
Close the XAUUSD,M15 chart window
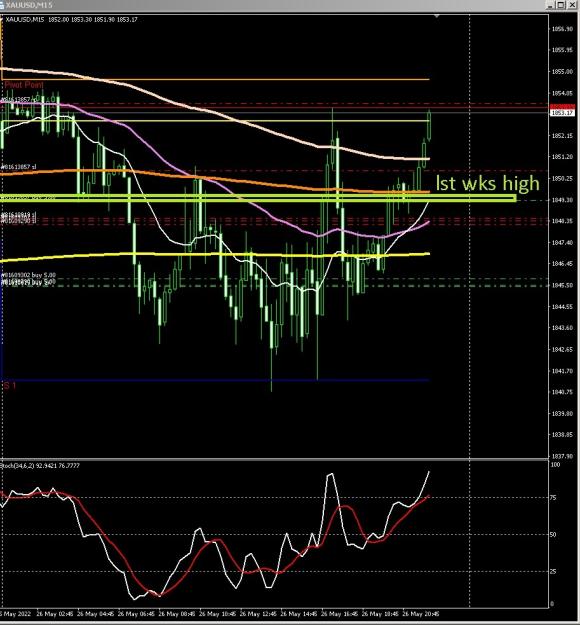click(x=570, y=5)
